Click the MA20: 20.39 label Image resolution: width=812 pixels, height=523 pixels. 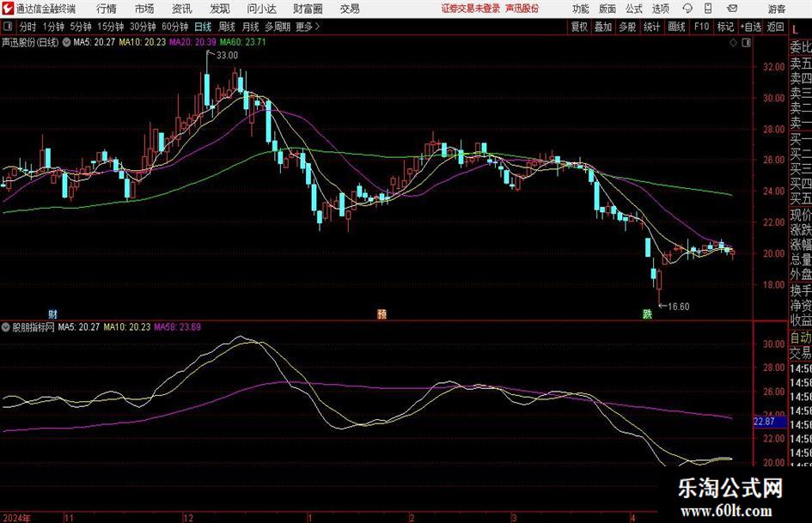point(192,42)
